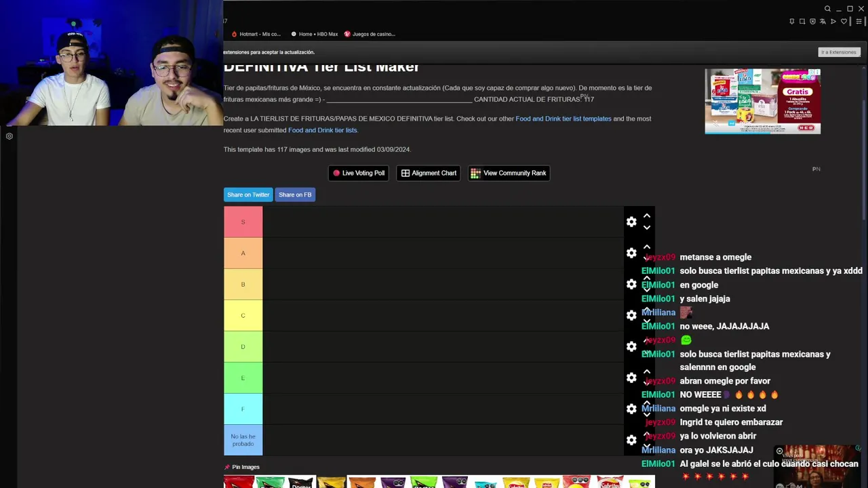The image size is (868, 488).
Task: Open the Live Voting Poll
Action: [358, 173]
